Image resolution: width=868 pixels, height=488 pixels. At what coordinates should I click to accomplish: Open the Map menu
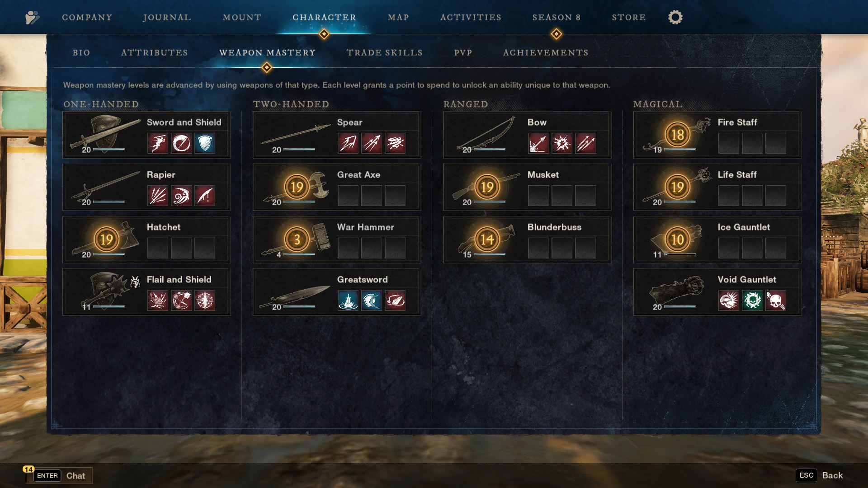(x=398, y=17)
